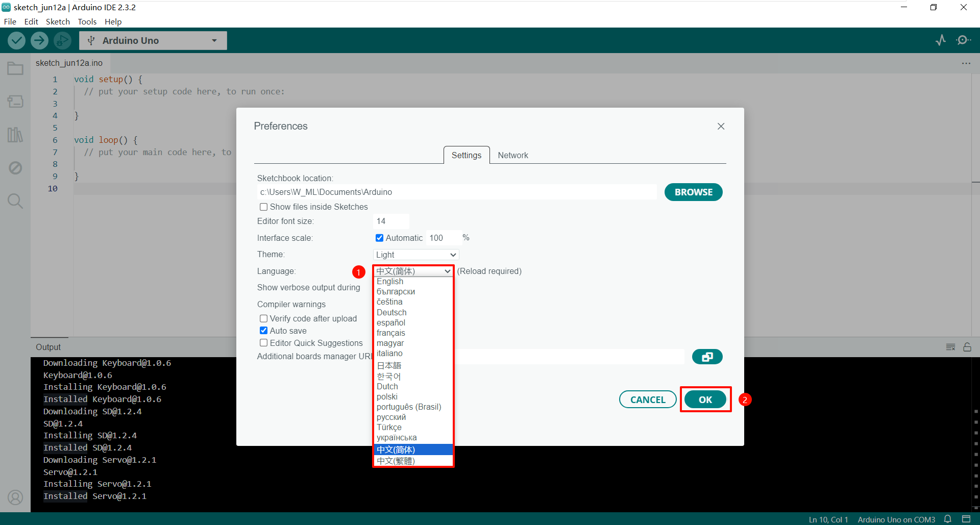This screenshot has height=525, width=980.
Task: Select English in the language list
Action: (x=413, y=282)
